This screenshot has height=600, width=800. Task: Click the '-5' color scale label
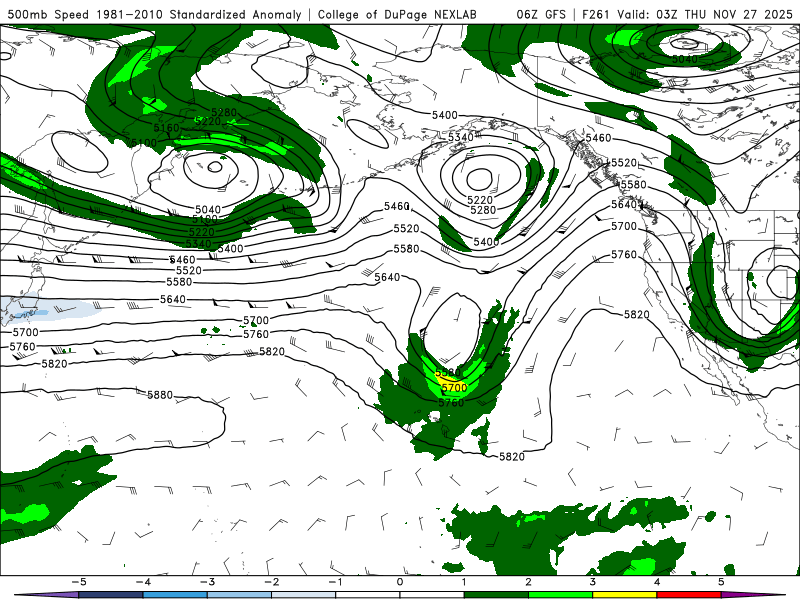[78, 582]
